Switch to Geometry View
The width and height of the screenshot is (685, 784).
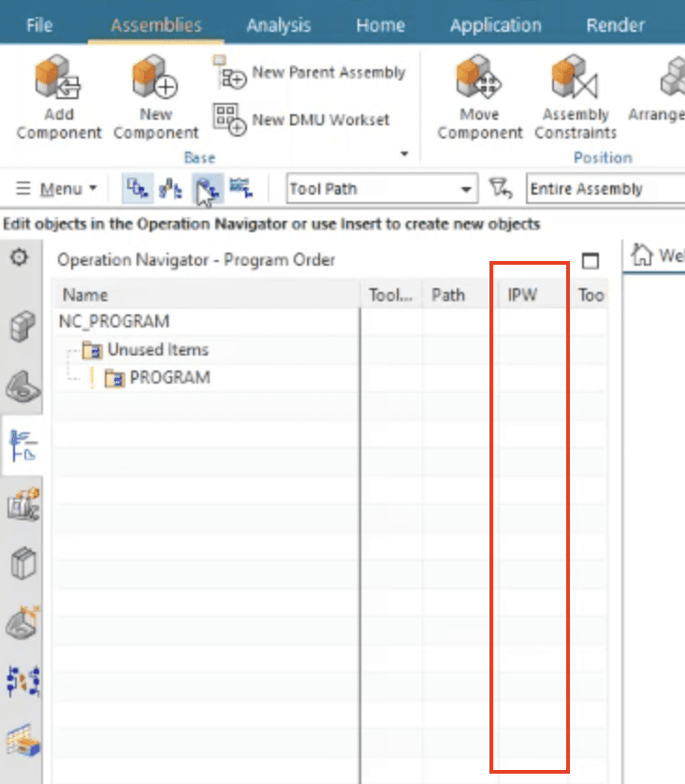pyautogui.click(x=207, y=188)
